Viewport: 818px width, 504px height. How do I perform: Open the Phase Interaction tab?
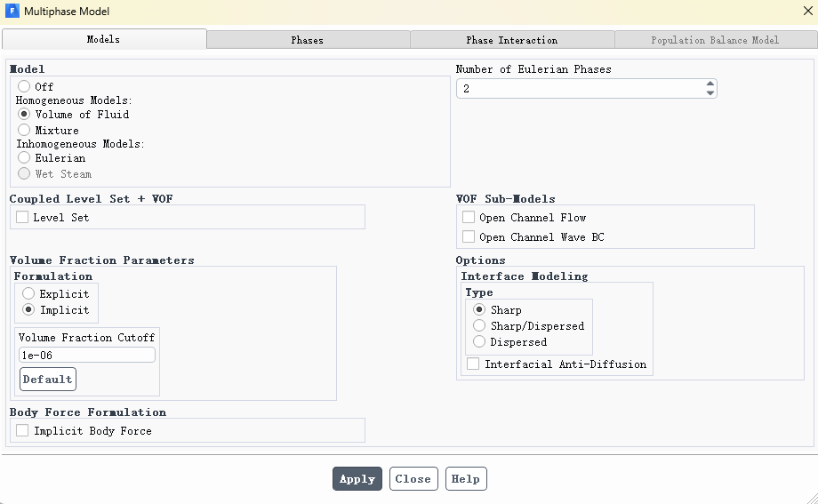pos(511,40)
